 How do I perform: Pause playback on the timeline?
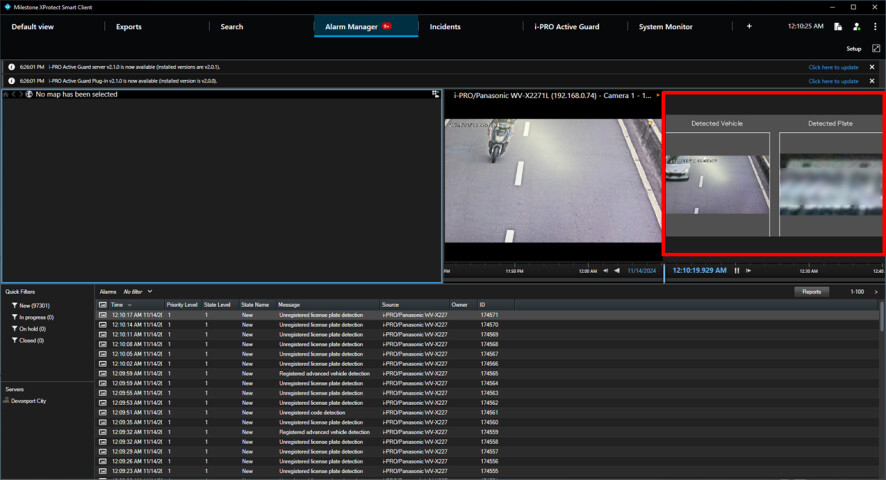tap(737, 270)
